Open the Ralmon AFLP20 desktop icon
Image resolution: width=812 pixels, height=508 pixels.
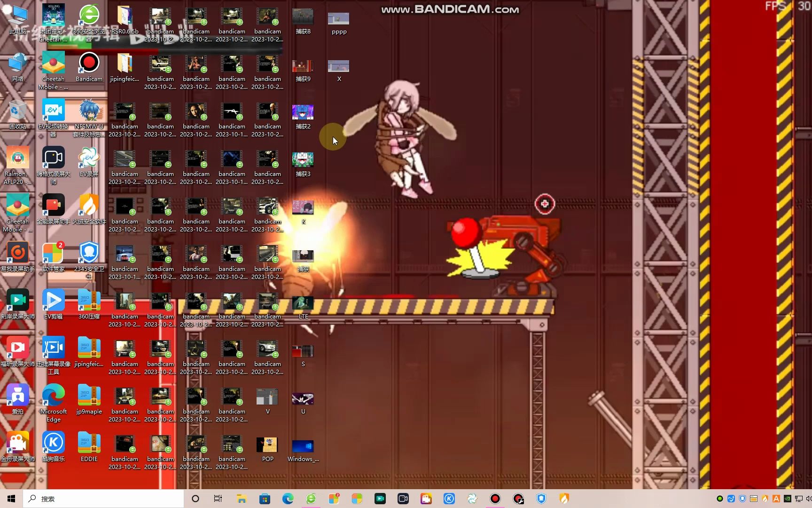pos(18,166)
